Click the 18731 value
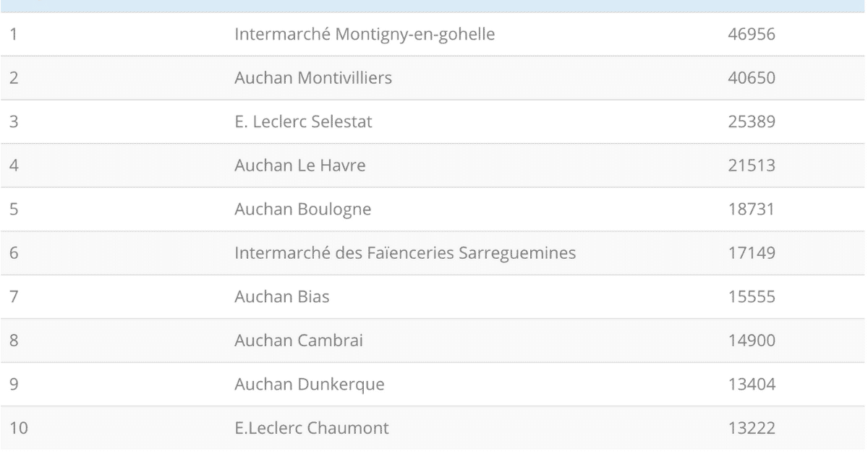This screenshot has height=454, width=868. pos(752,210)
